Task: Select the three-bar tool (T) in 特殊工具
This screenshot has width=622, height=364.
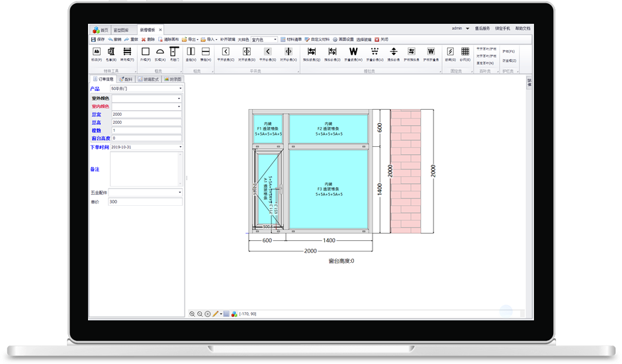Action: (x=127, y=54)
